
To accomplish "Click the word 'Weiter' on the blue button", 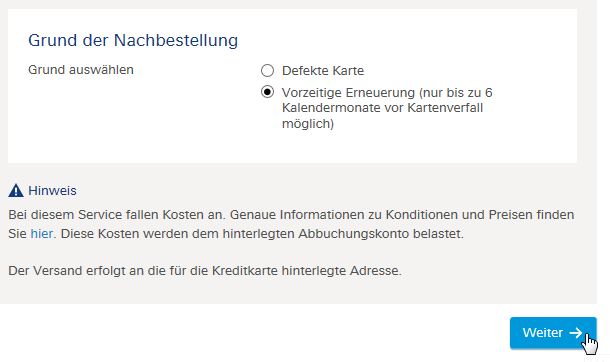I will 543,333.
